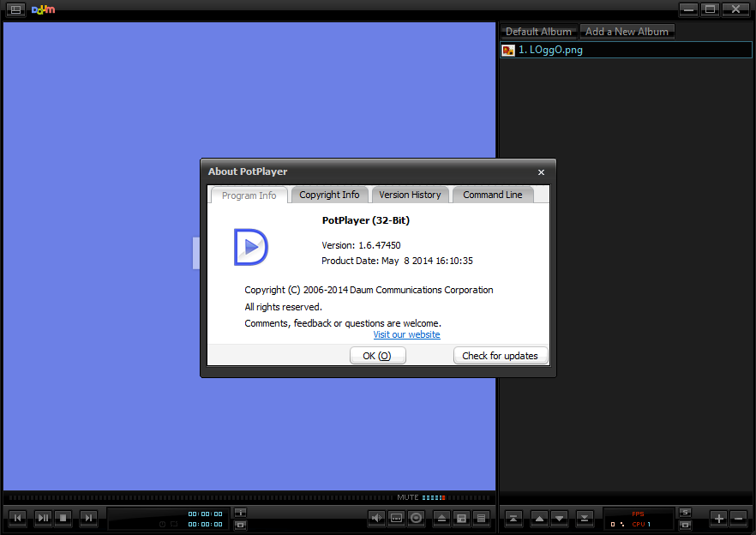Maximize the PotPlayer window
This screenshot has width=756, height=535.
pos(711,9)
